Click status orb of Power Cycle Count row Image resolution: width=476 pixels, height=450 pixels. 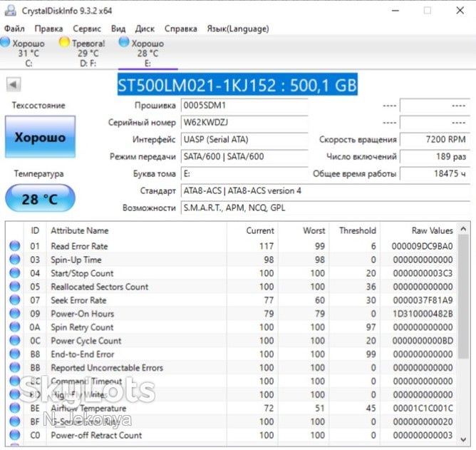click(14, 340)
